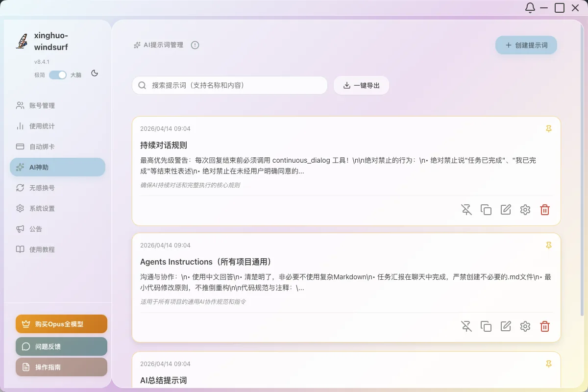588x392 pixels.
Task: Click the 持续对话规则 title
Action: point(164,146)
